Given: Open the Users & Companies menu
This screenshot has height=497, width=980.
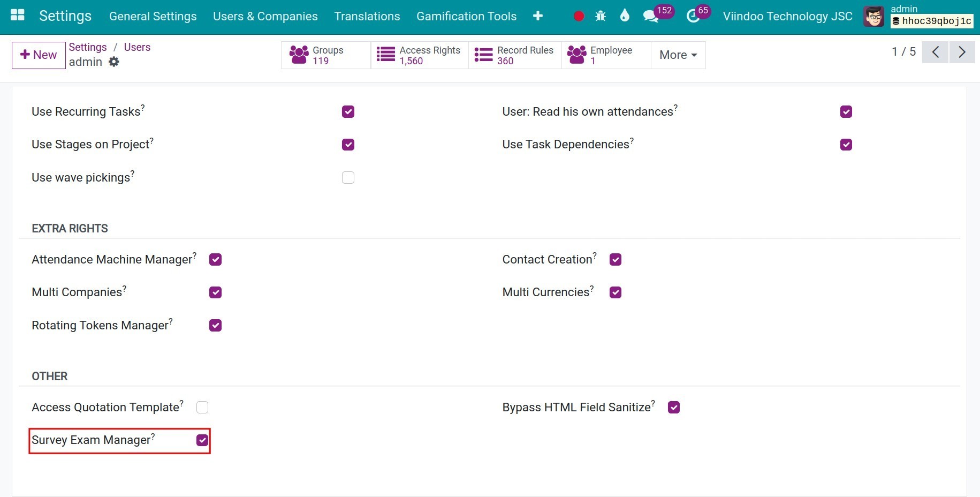Looking at the screenshot, I should point(265,16).
